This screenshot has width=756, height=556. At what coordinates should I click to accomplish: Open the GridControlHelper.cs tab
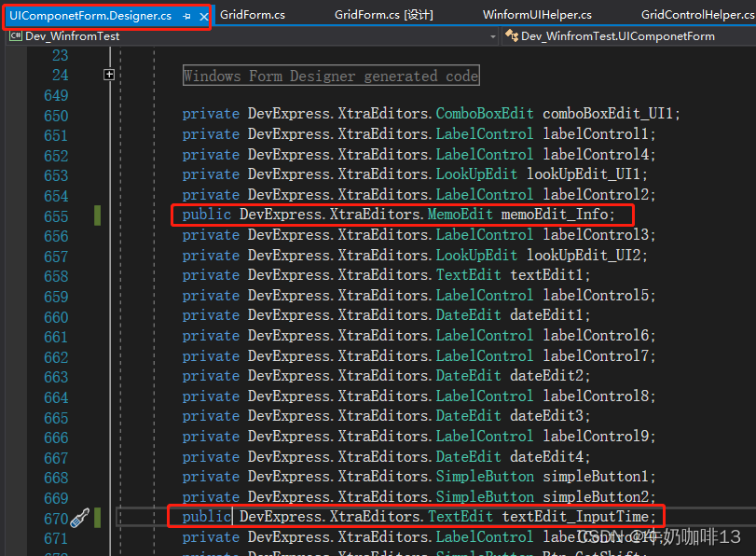click(697, 15)
